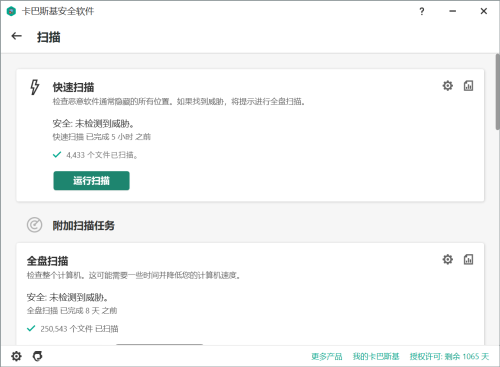Click the 250,543 个文件 已扫描 text
500x367 pixels.
[79, 329]
